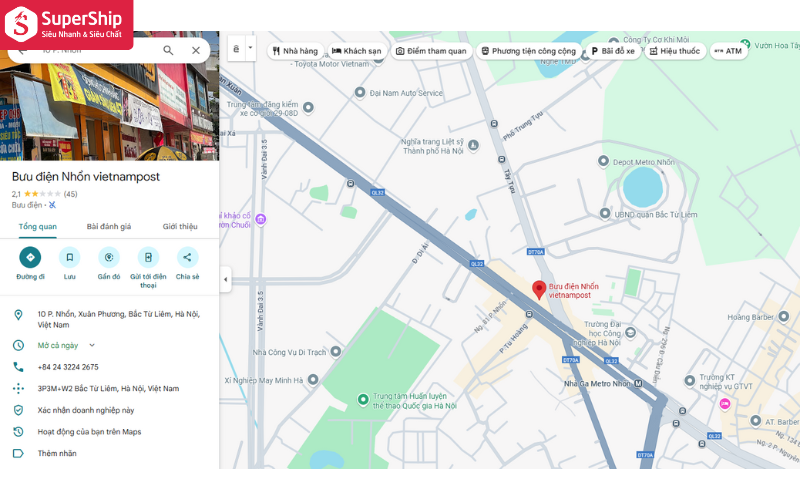Image resolution: width=800 pixels, height=500 pixels.
Task: Filter map by Nhà hàng
Action: point(295,51)
